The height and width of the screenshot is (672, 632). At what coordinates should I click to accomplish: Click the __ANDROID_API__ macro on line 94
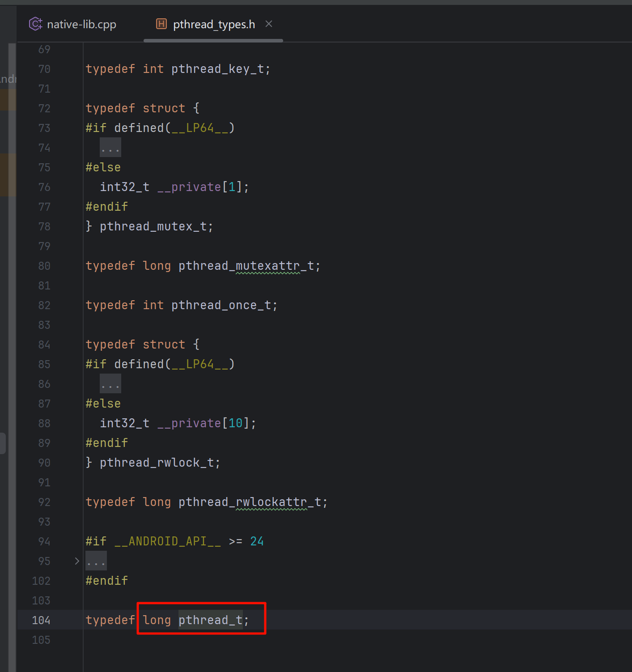pos(168,541)
